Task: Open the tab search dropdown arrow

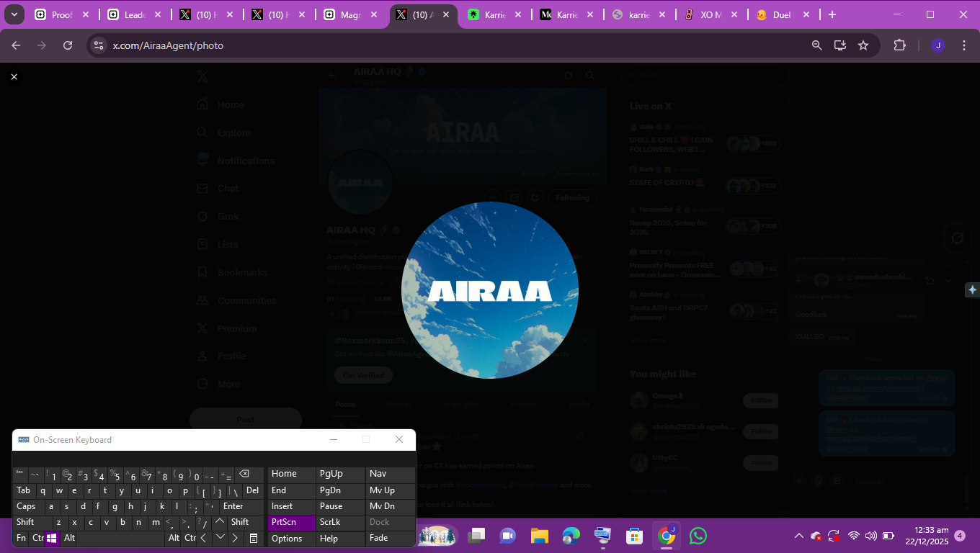Action: [x=14, y=14]
